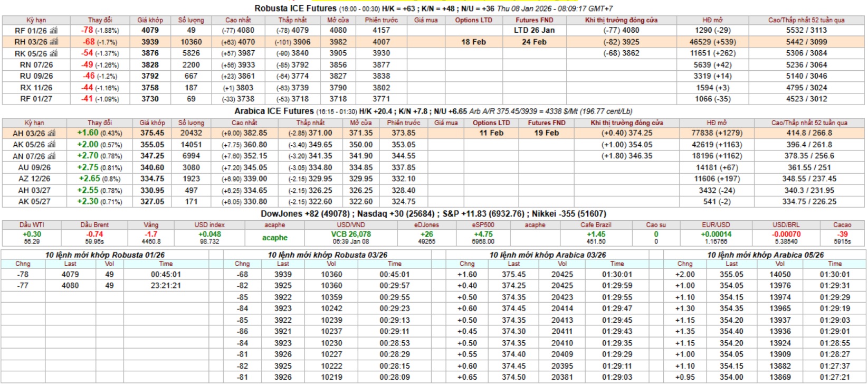Click the Robusta ICE Futures title
This screenshot has height=384, width=868.
pyautogui.click(x=295, y=8)
